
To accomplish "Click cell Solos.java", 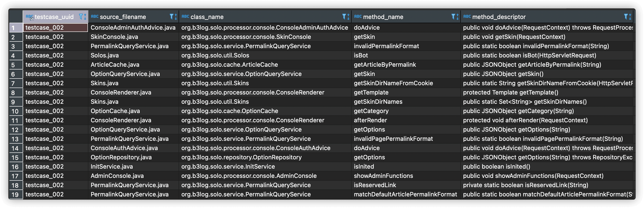I will 133,55.
